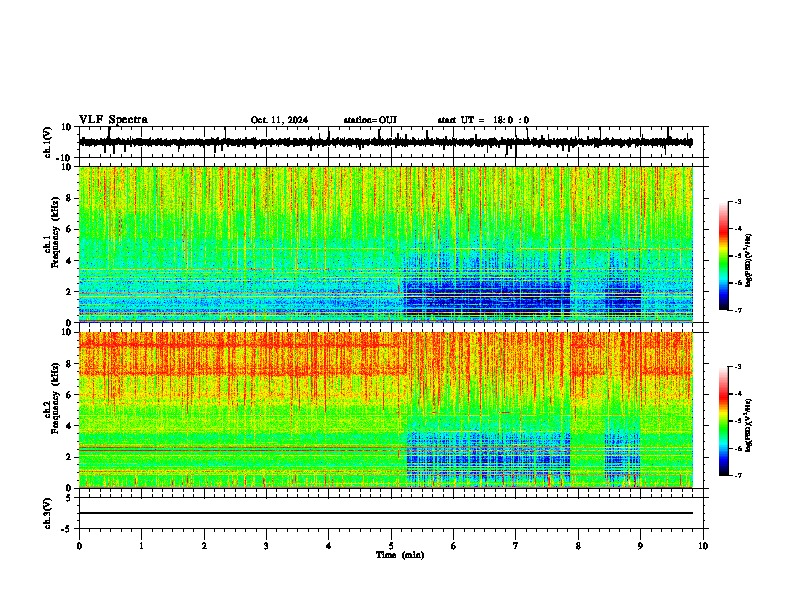The height and width of the screenshot is (612, 792).
Task: Click the ch.3(V) axis label
Action: point(48,513)
